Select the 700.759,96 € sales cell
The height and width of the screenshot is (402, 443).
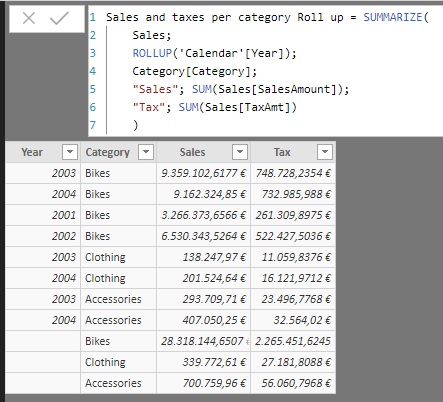pyautogui.click(x=203, y=383)
